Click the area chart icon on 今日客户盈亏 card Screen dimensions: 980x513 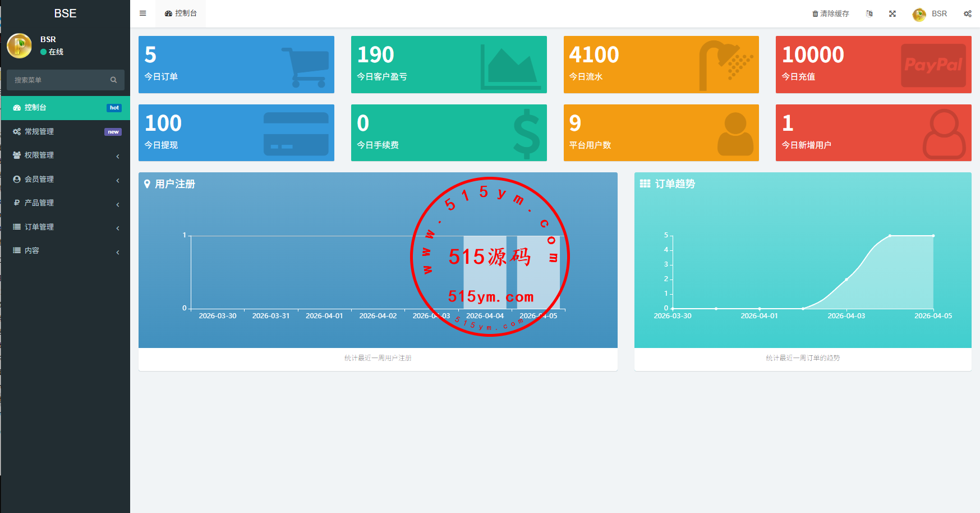coord(510,67)
